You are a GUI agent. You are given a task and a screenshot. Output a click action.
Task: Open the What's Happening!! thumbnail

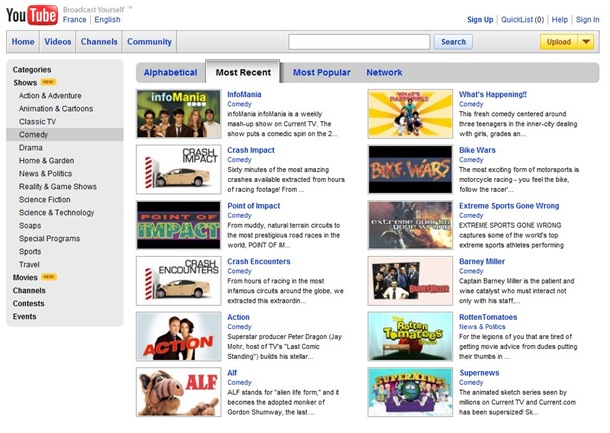[x=410, y=114]
